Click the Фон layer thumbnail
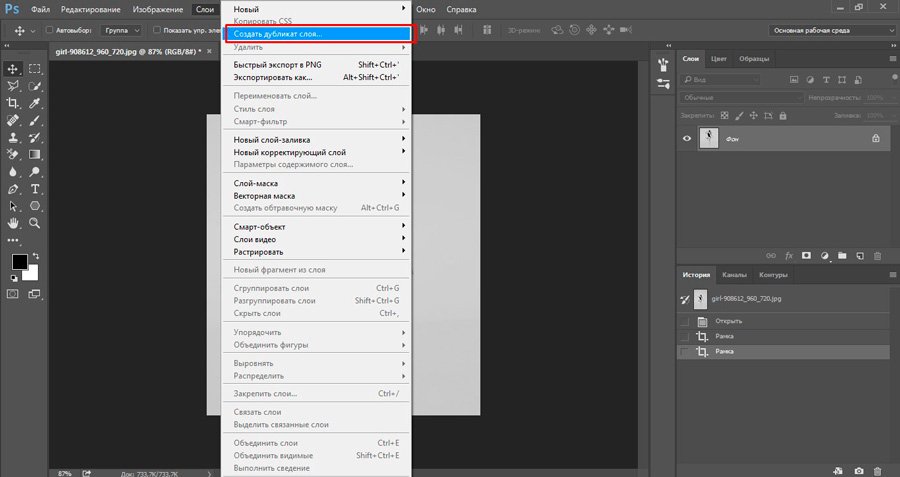The image size is (900, 477). click(708, 138)
